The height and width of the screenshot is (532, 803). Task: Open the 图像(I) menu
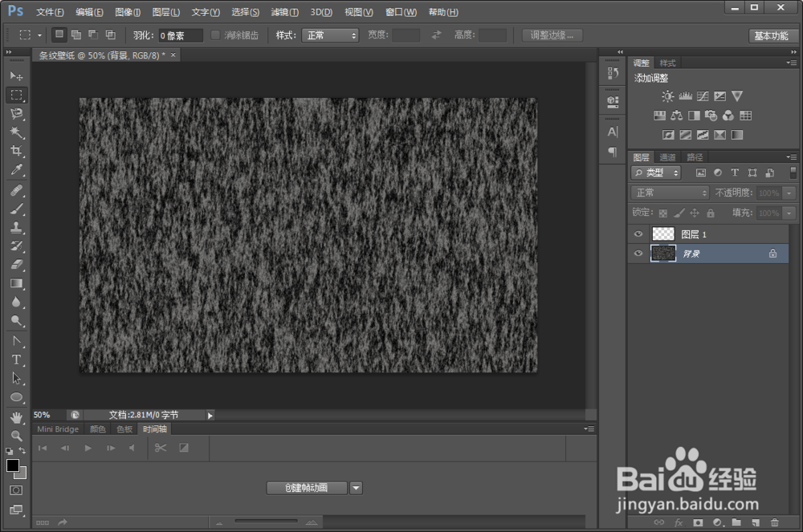pyautogui.click(x=128, y=12)
